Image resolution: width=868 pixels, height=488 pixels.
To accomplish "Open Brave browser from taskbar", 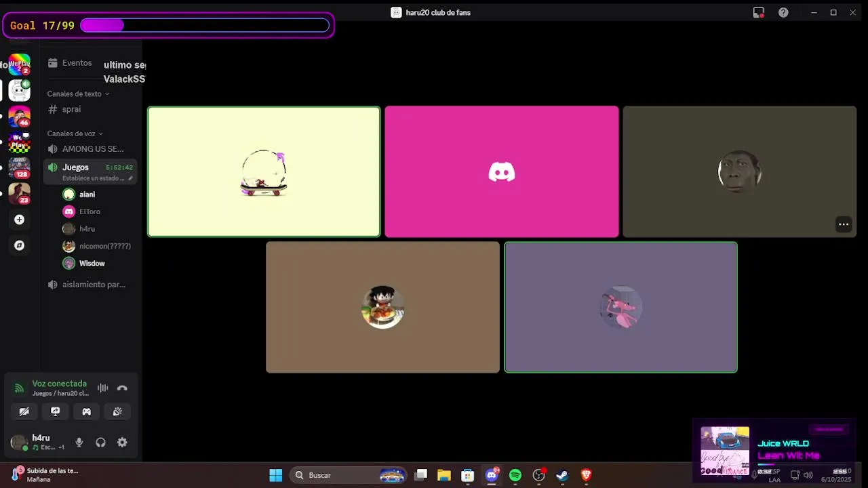I will [x=586, y=475].
